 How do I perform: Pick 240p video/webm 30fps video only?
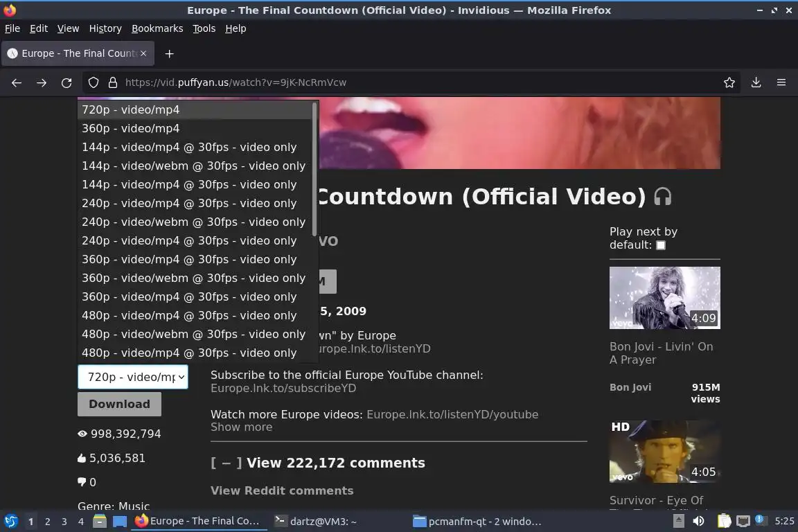point(195,222)
